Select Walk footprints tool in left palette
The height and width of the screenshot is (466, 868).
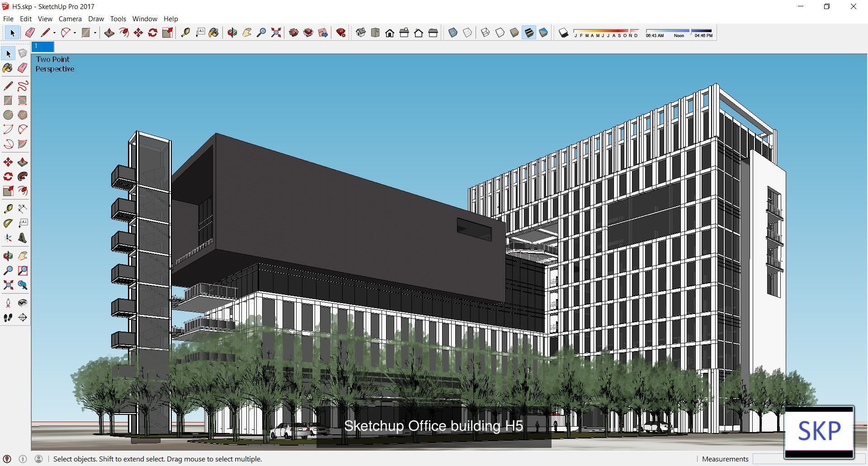pyautogui.click(x=8, y=318)
